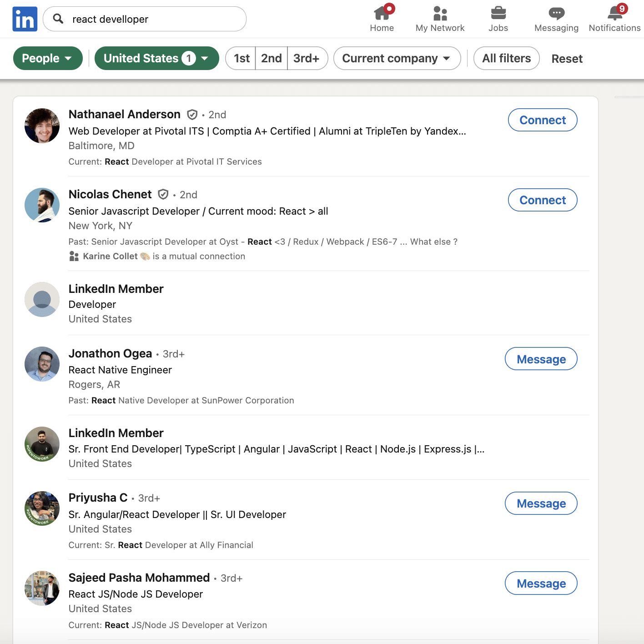
Task: Toggle the 3rd+ connections filter
Action: [307, 58]
